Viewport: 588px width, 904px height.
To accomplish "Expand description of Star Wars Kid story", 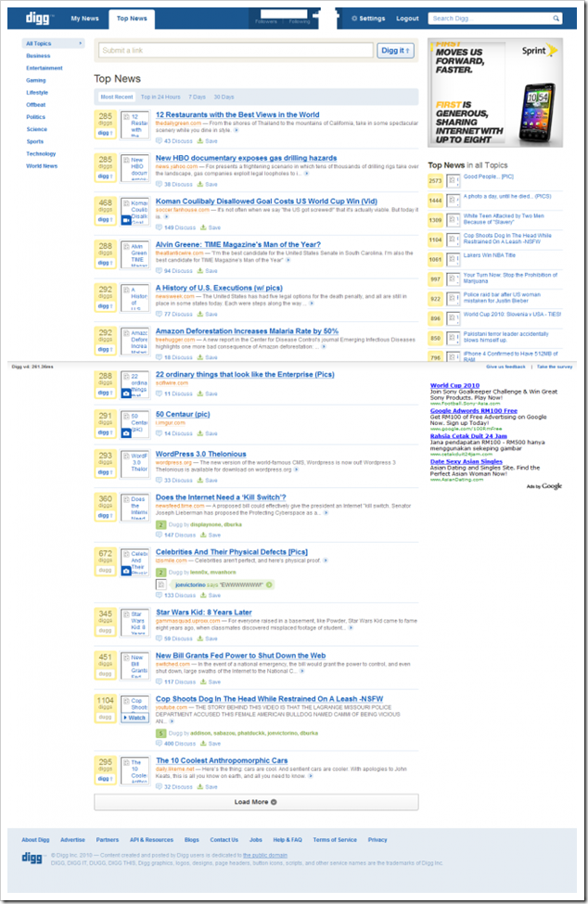I will click(351, 627).
